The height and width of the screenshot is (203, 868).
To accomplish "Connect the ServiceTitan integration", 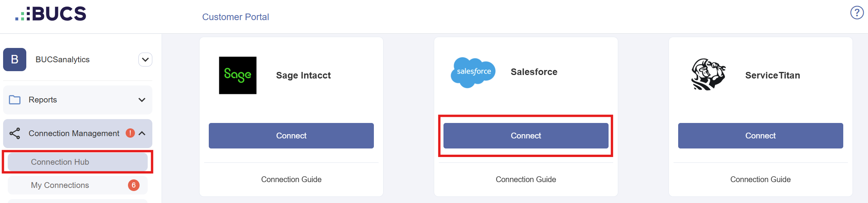I will click(x=760, y=136).
